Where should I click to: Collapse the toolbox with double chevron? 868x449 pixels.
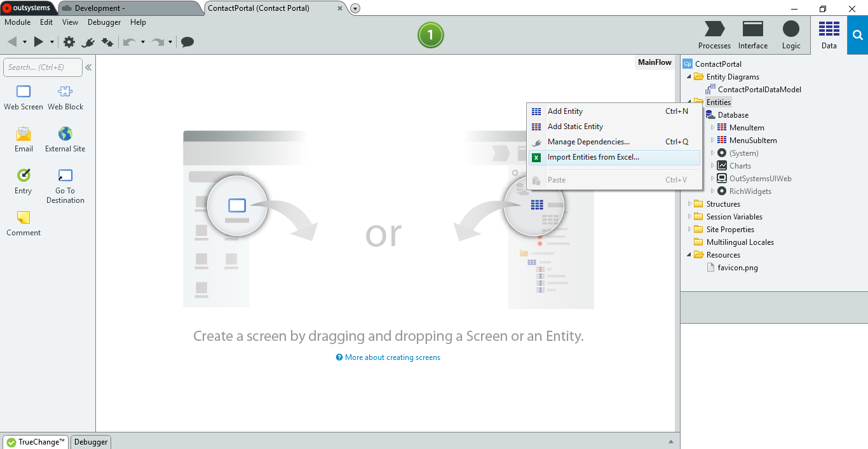(x=89, y=67)
